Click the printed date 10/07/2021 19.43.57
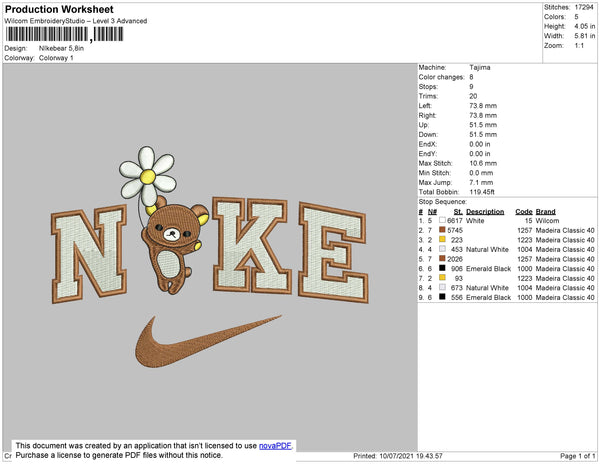This screenshot has height=464, width=600. pos(411,456)
